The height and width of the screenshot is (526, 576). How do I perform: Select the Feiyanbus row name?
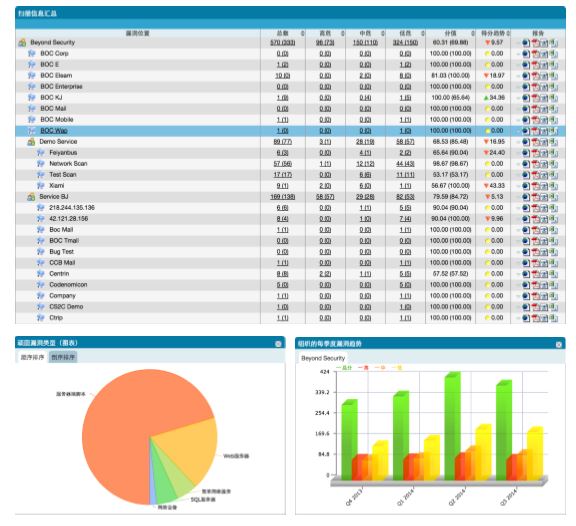point(63,153)
